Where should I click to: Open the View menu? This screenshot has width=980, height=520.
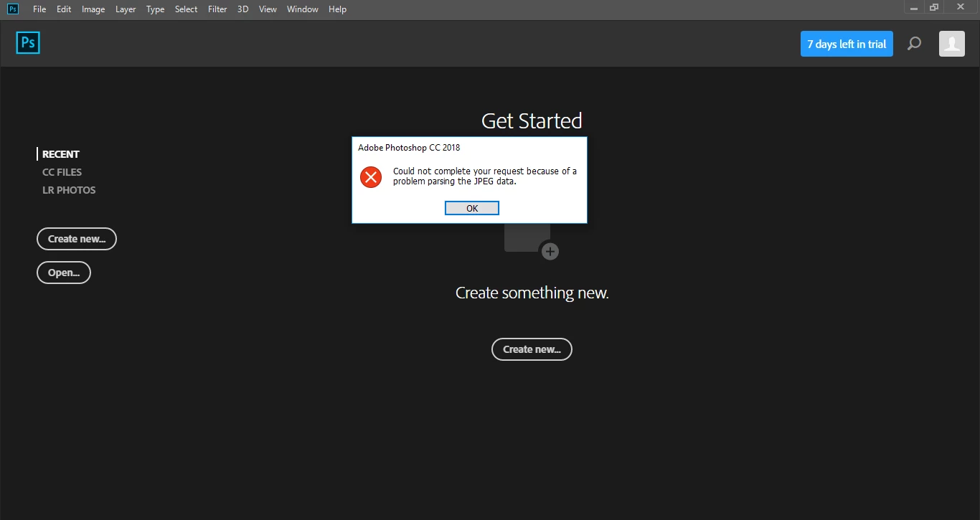tap(268, 9)
